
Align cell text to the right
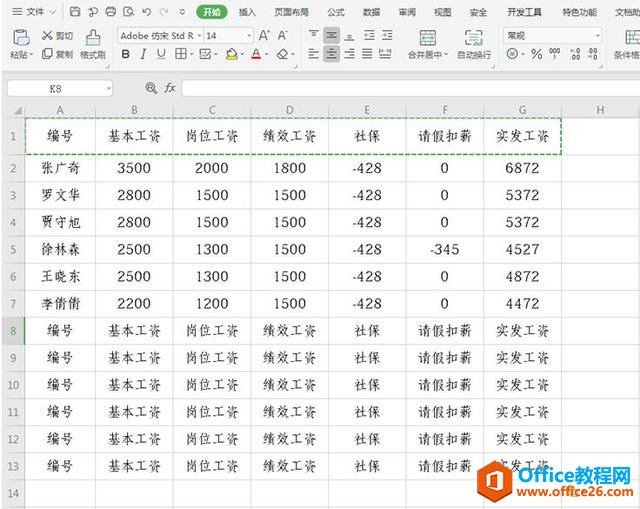tap(349, 54)
